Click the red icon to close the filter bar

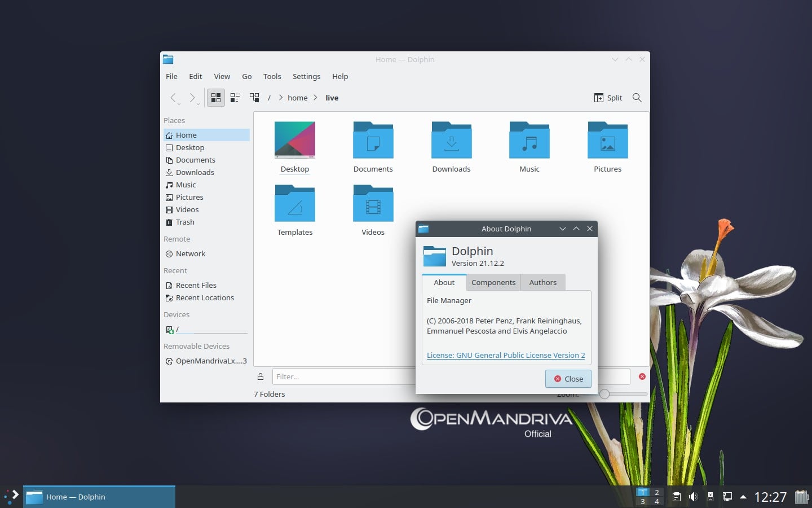(642, 376)
